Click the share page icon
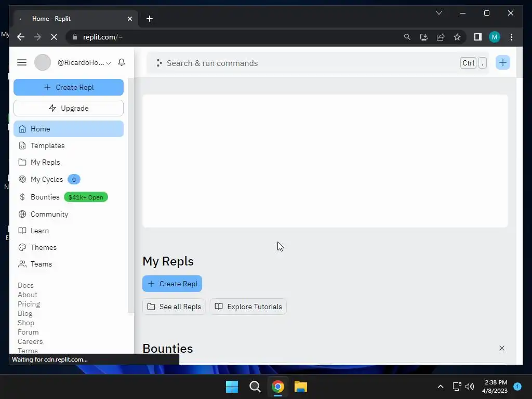 (441, 37)
